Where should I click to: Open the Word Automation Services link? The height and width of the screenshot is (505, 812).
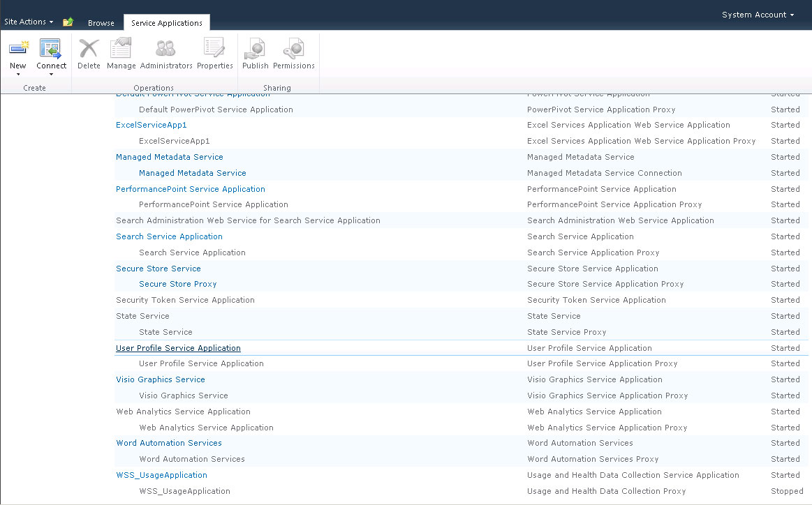pos(169,443)
